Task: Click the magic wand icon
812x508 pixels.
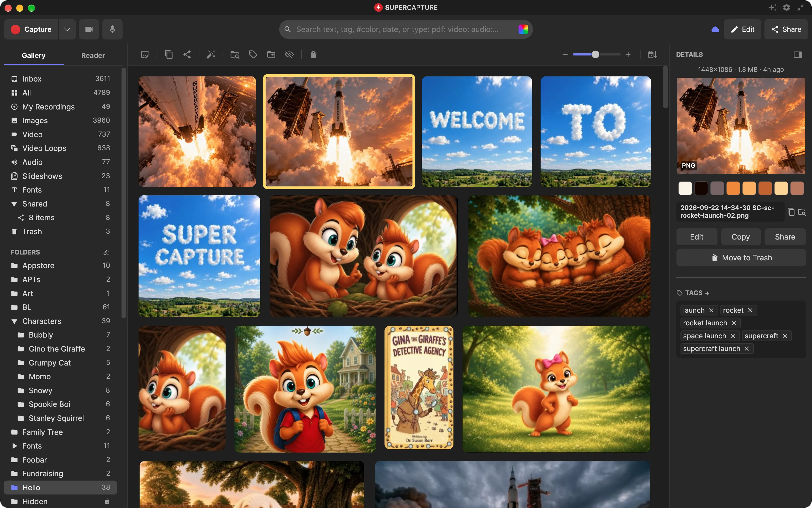Action: (211, 54)
